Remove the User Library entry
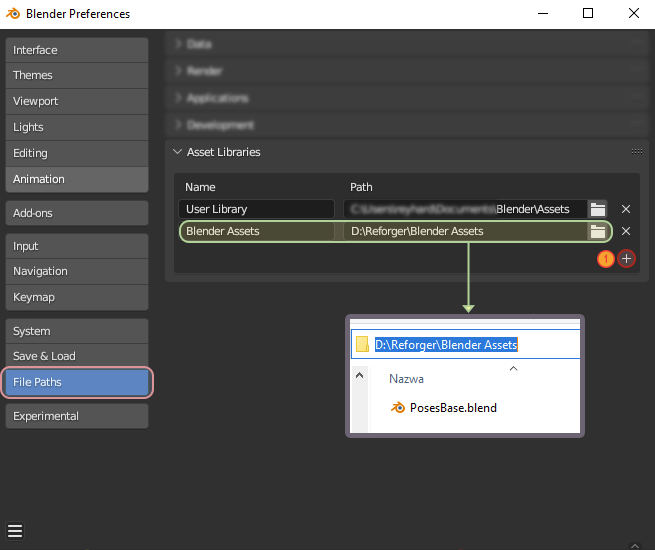655x550 pixels. (x=626, y=209)
